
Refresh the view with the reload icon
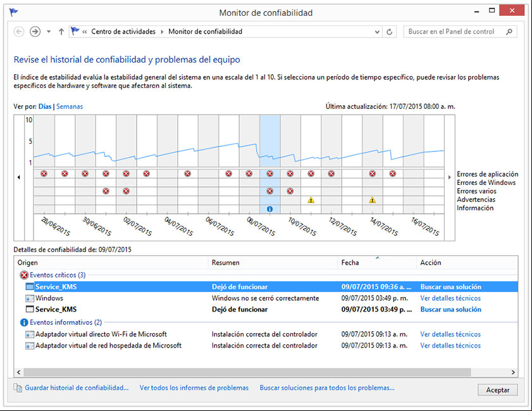[x=390, y=32]
